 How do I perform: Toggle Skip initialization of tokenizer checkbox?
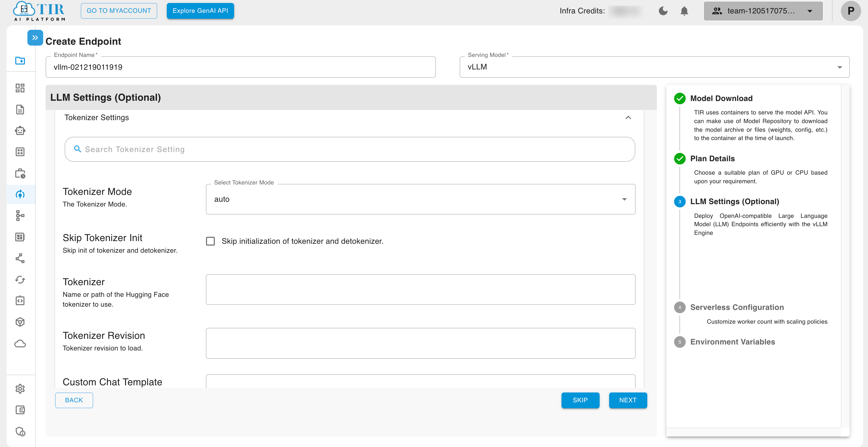pos(211,240)
